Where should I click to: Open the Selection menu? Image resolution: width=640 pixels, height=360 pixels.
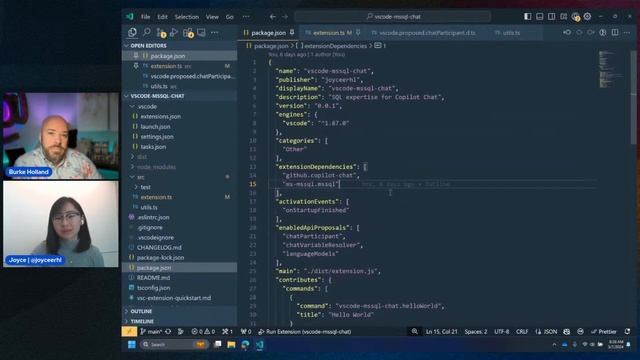187,17
